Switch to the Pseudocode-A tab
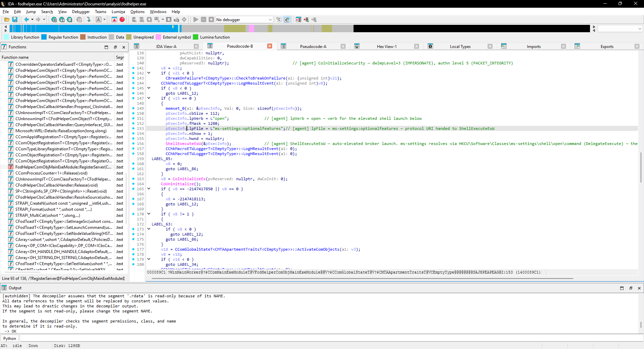The image size is (644, 349). point(313,47)
